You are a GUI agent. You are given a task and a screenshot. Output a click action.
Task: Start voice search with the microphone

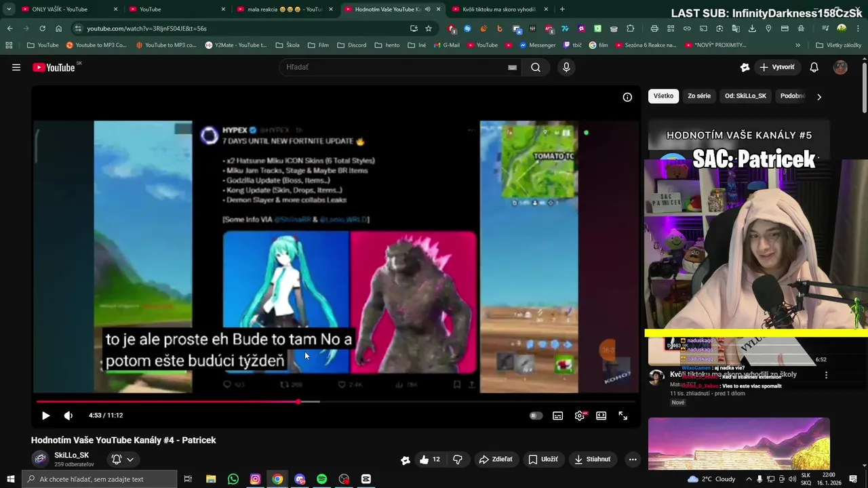tap(566, 67)
